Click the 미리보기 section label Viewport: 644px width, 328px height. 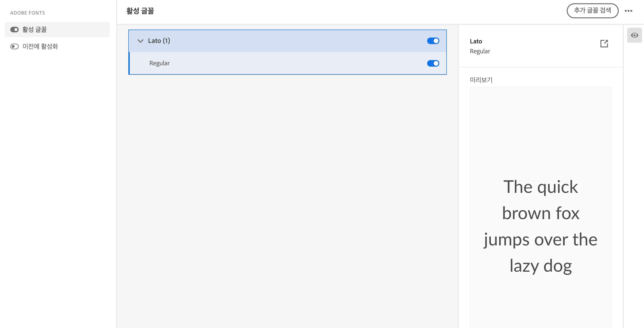pos(481,80)
